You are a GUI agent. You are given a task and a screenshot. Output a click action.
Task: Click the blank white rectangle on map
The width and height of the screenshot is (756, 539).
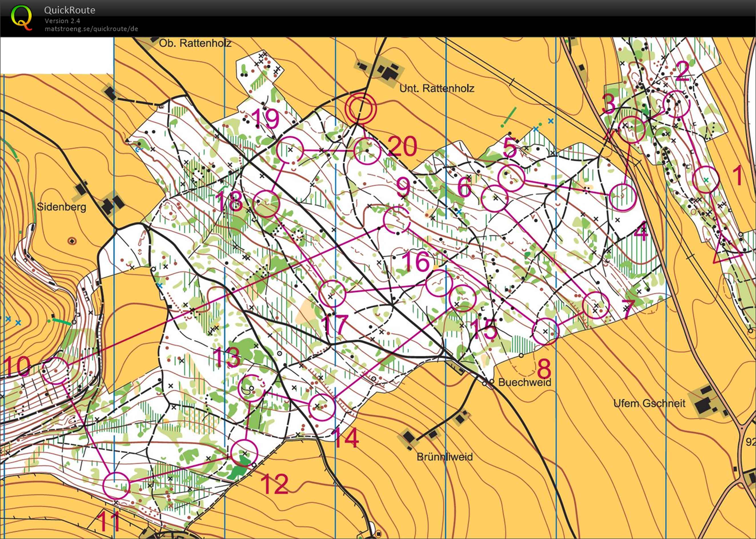57,55
